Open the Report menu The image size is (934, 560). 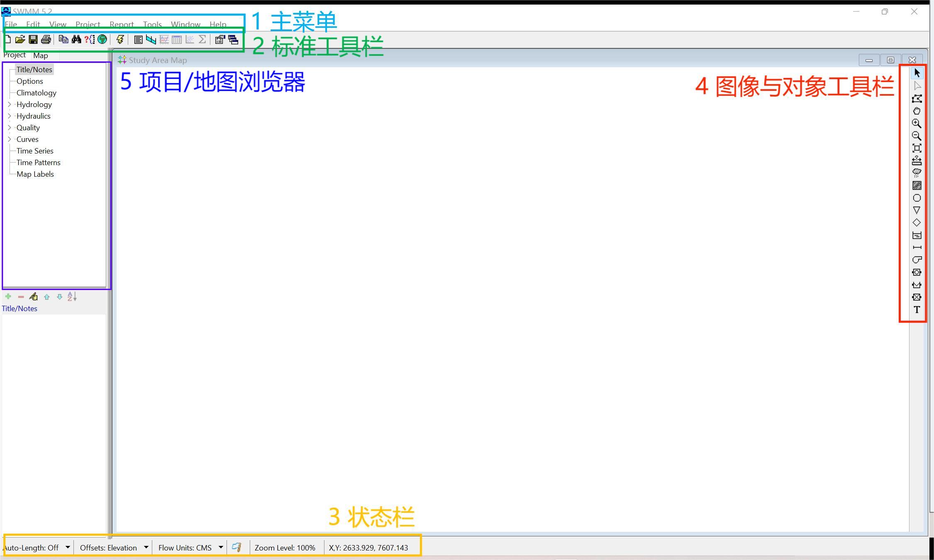[x=122, y=24]
